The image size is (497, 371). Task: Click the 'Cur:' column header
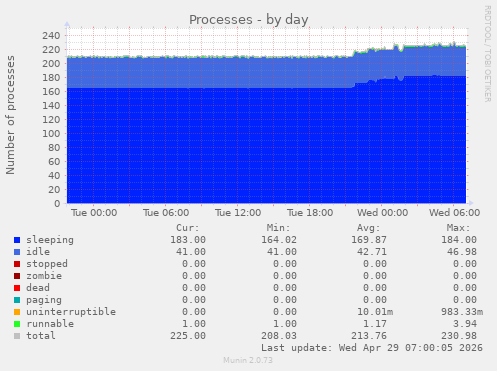coord(188,228)
